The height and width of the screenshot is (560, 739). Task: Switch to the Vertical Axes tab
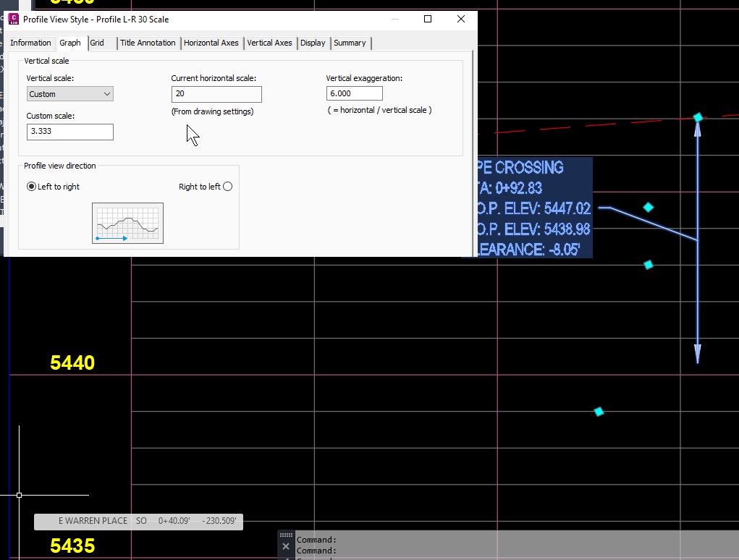[x=269, y=43]
